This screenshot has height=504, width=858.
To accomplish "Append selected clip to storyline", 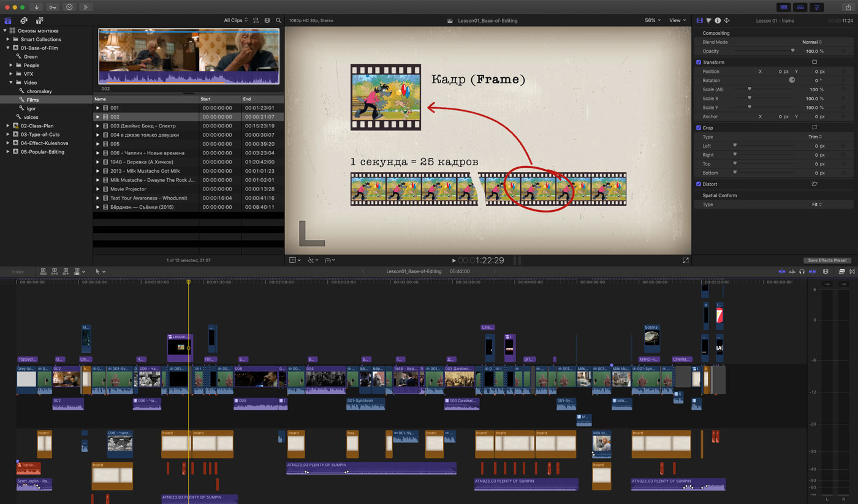I will (66, 271).
